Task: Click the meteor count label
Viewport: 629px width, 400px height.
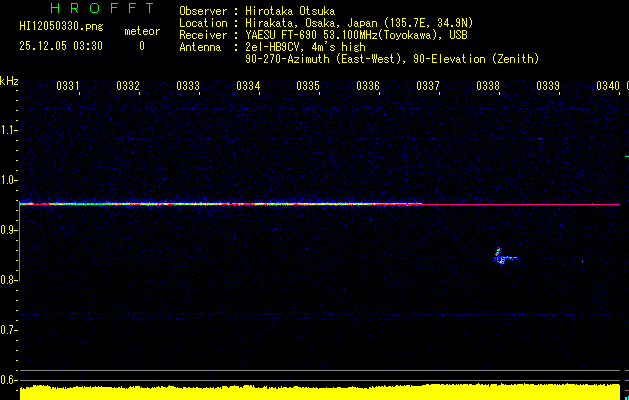Action: pos(141,31)
